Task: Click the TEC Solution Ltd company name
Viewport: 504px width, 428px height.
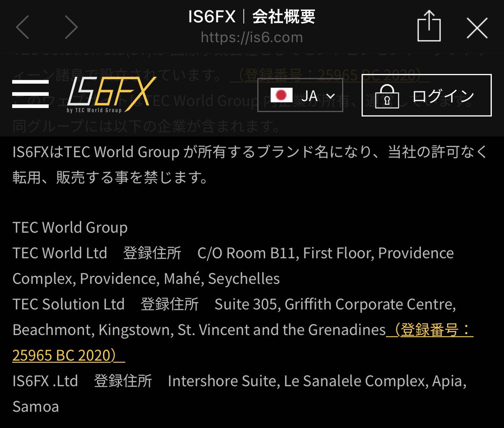Action: click(x=68, y=304)
